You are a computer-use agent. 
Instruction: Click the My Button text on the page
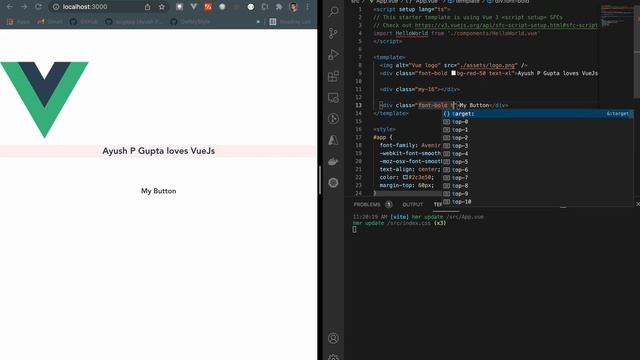click(158, 191)
